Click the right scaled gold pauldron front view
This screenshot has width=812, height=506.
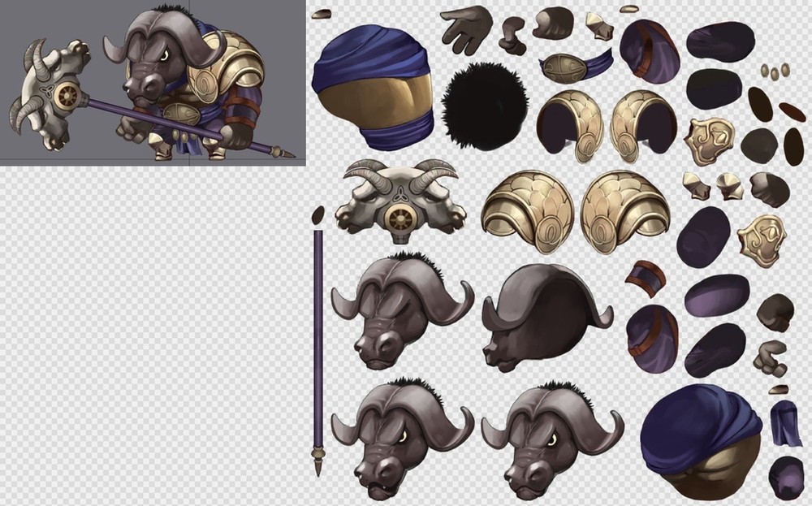625,210
